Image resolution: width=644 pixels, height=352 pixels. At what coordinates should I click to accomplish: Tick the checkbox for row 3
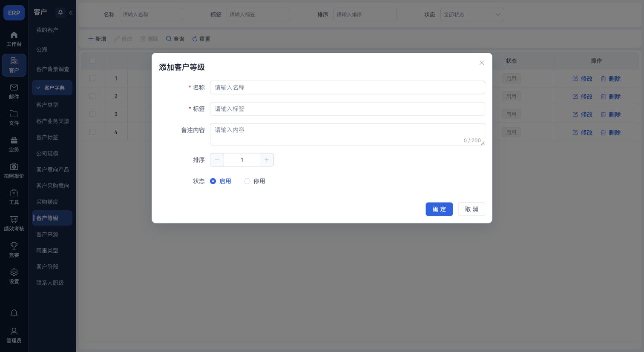92,114
